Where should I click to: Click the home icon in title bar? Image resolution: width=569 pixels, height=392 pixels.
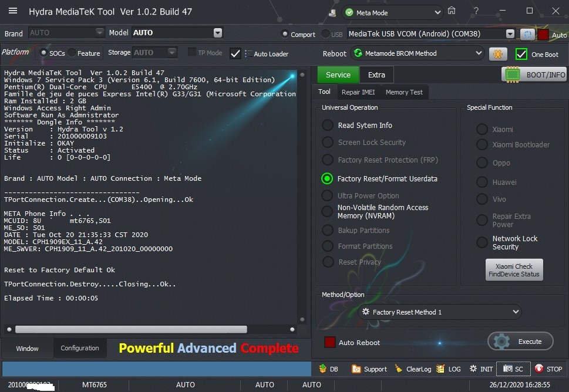pyautogui.click(x=452, y=11)
